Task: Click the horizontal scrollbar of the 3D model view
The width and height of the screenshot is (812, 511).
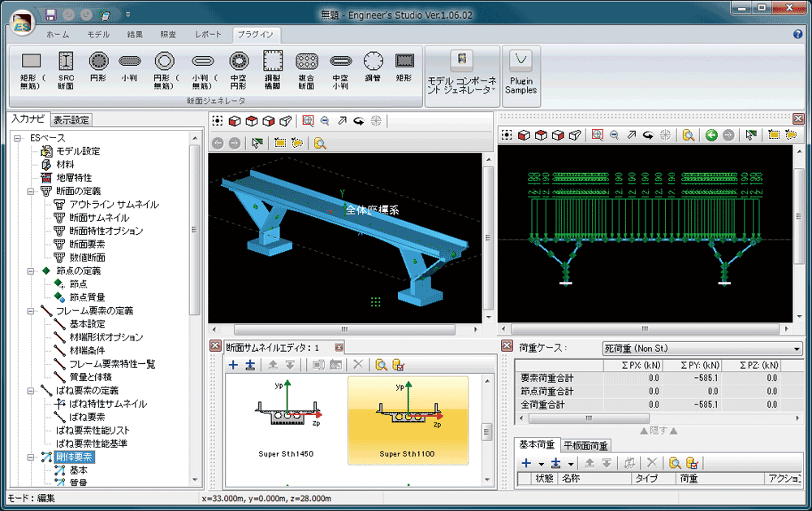Action: pyautogui.click(x=344, y=330)
